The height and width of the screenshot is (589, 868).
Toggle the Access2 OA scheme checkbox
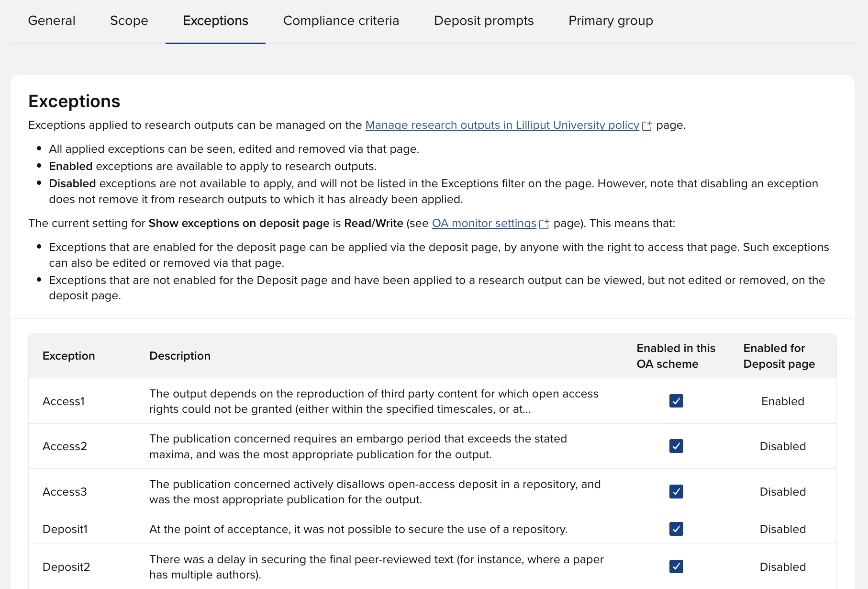pyautogui.click(x=676, y=446)
